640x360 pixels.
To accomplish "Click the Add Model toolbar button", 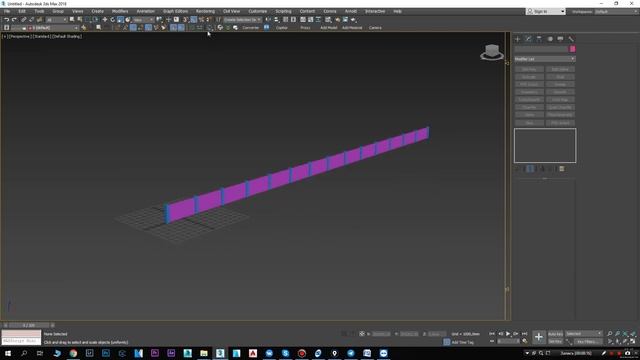I will click(329, 28).
